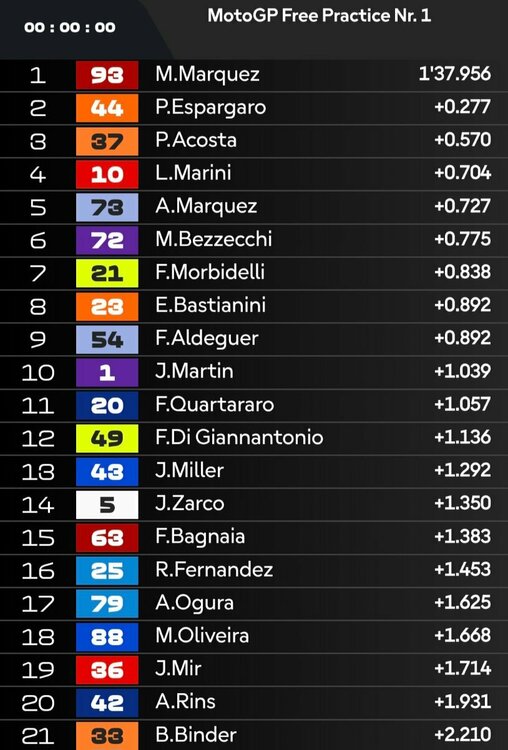Image resolution: width=508 pixels, height=750 pixels.
Task: Click the blue 88 number badge
Action: coord(107,637)
